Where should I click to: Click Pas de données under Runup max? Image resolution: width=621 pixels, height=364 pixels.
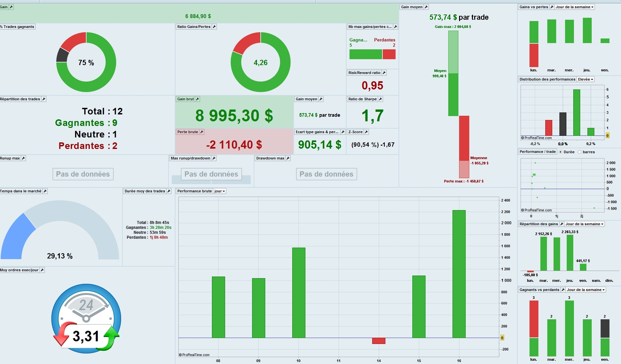tap(83, 174)
